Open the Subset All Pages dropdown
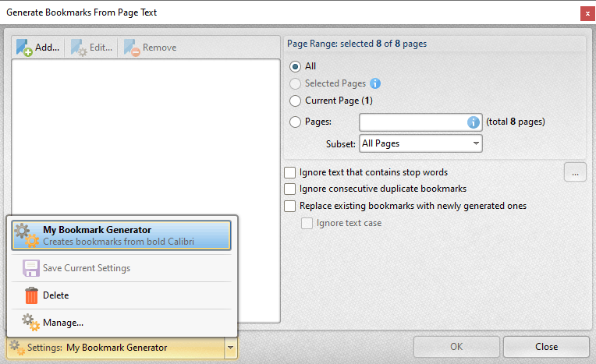 tap(420, 143)
